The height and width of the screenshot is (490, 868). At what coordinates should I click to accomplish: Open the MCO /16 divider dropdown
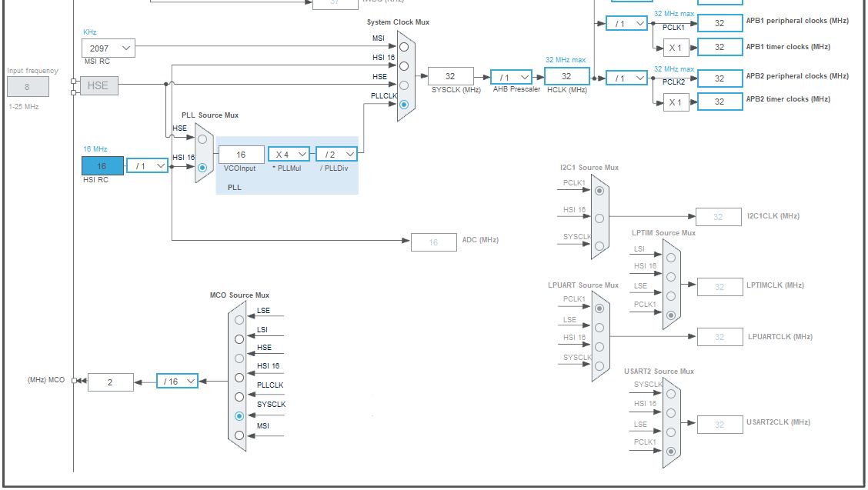click(x=177, y=381)
